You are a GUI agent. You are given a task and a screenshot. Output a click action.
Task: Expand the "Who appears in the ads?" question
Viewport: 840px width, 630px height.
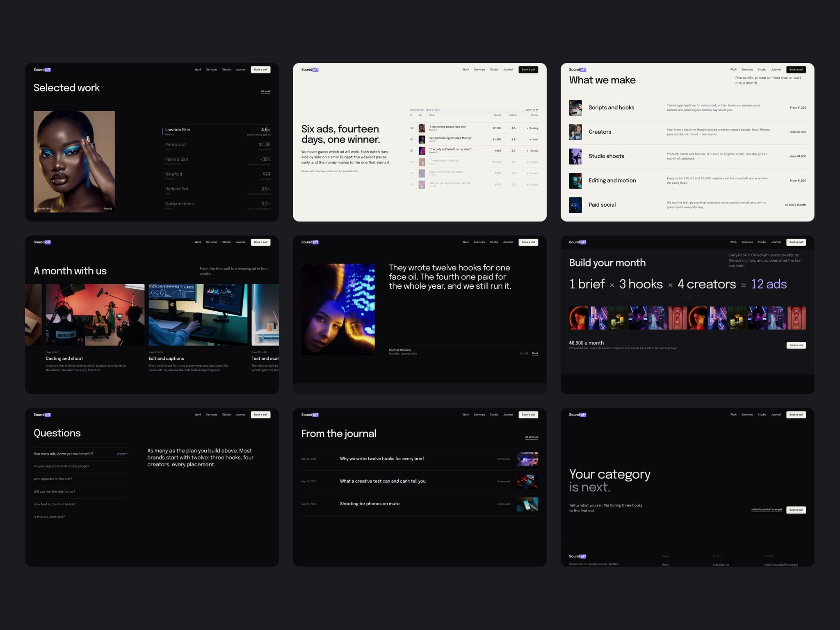81,479
